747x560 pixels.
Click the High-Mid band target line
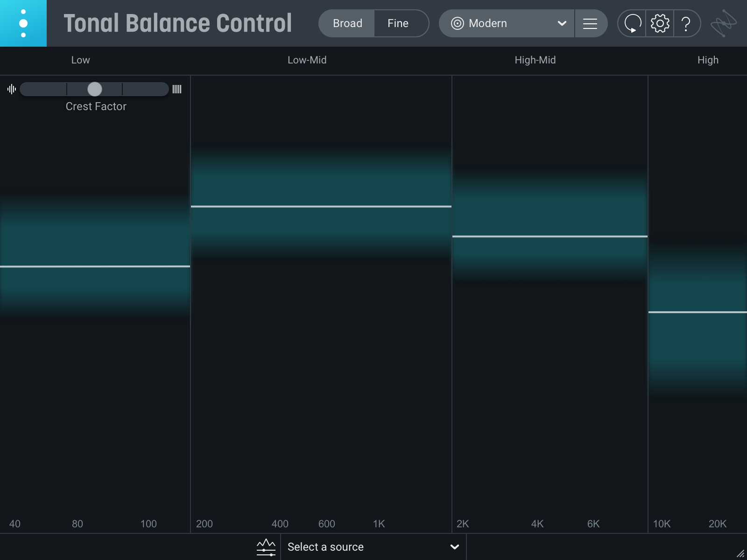(550, 237)
